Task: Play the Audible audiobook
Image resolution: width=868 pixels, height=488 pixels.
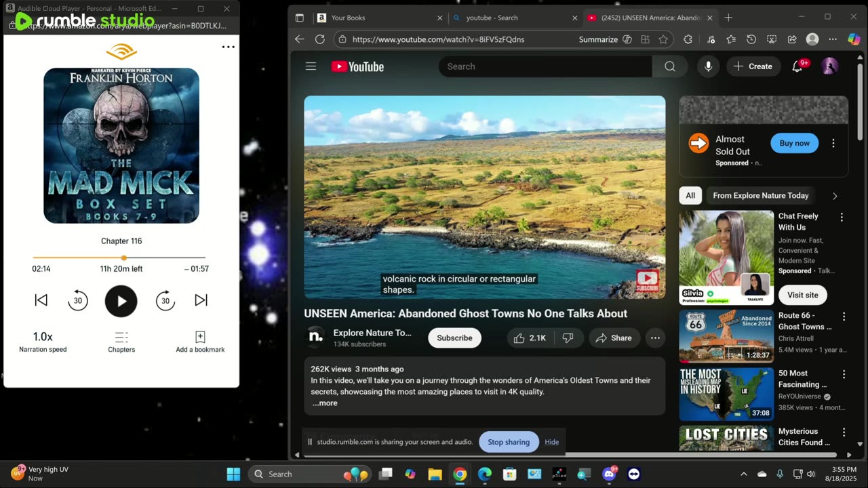Action: (121, 301)
